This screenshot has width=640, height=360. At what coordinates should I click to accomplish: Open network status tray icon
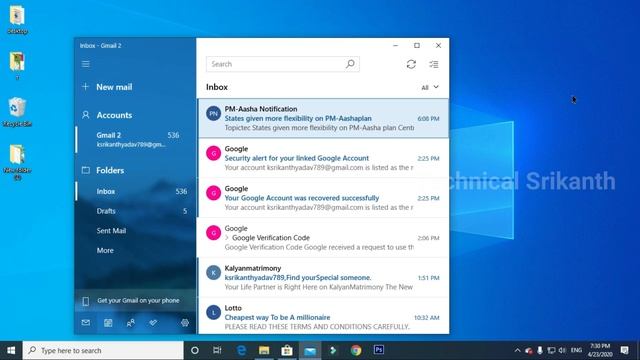click(x=551, y=350)
